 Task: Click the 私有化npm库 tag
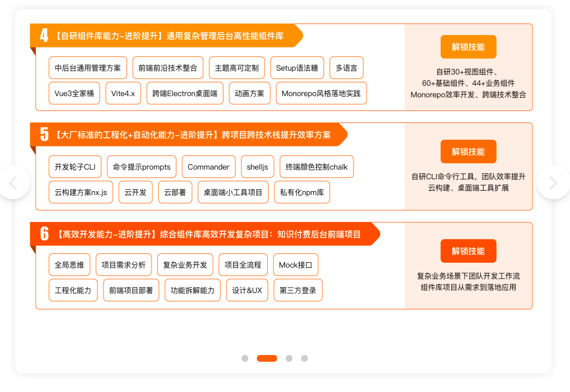click(302, 192)
